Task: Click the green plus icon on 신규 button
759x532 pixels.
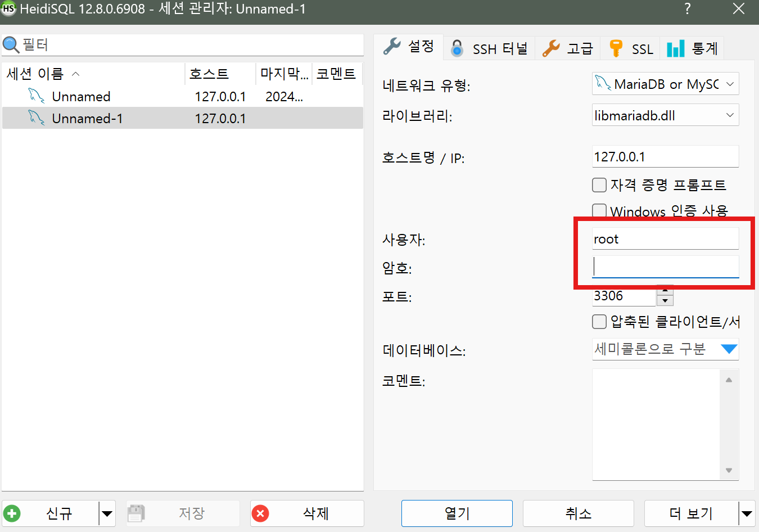Action: click(x=12, y=513)
